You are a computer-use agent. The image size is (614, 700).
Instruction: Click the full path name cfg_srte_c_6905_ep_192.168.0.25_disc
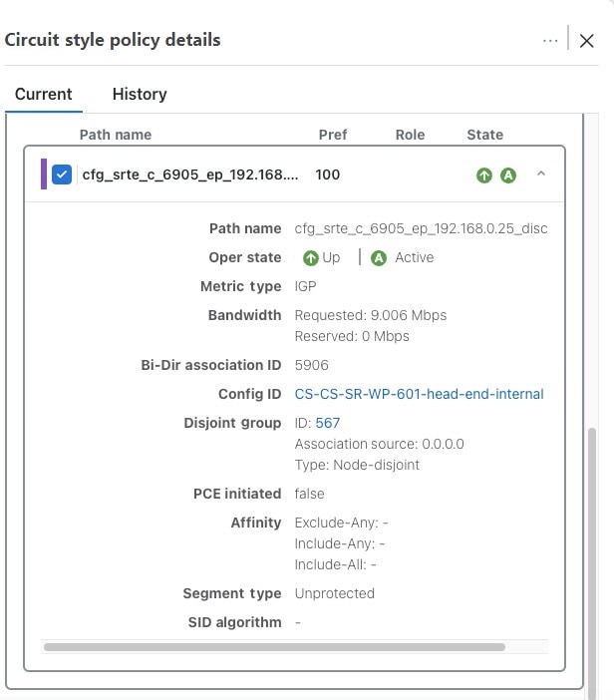pyautogui.click(x=421, y=228)
